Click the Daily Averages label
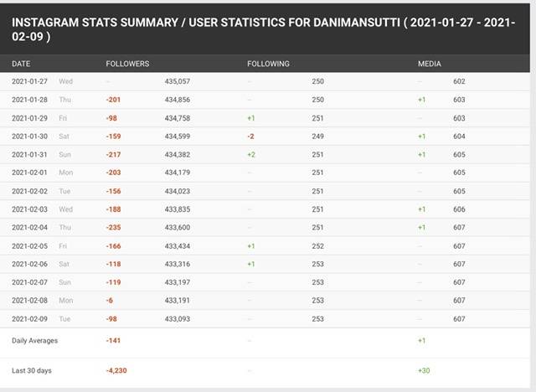 34,340
